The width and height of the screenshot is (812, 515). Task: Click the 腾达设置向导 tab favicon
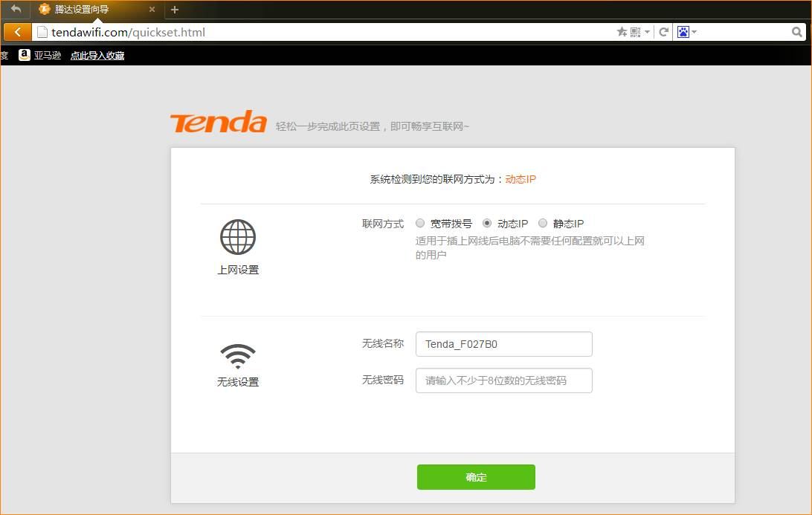(45, 9)
